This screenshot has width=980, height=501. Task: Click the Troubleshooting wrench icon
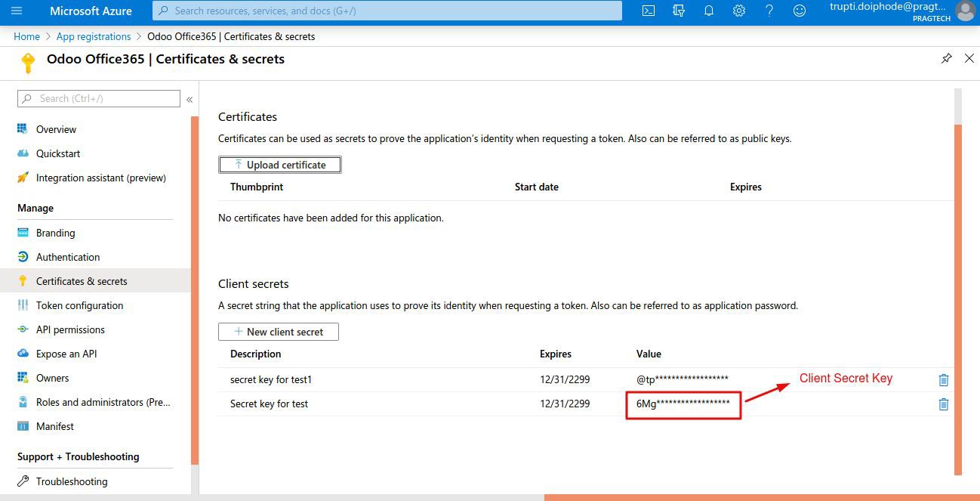click(x=23, y=481)
